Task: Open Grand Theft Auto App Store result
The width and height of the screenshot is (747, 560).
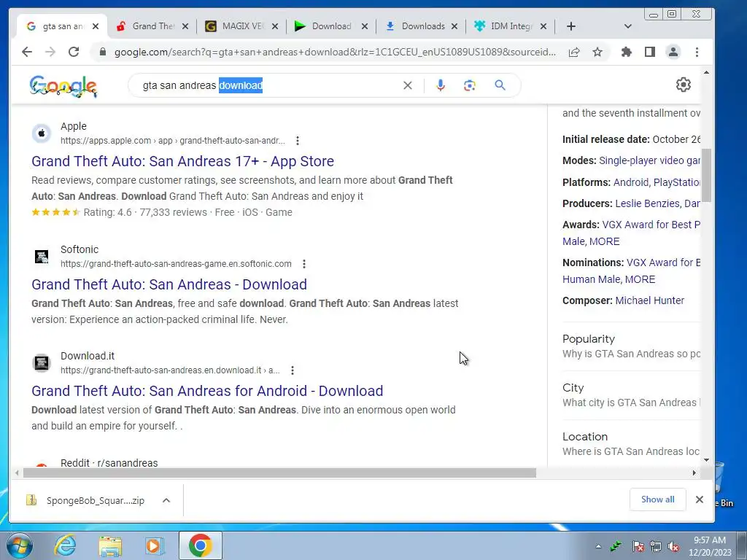Action: click(x=182, y=161)
